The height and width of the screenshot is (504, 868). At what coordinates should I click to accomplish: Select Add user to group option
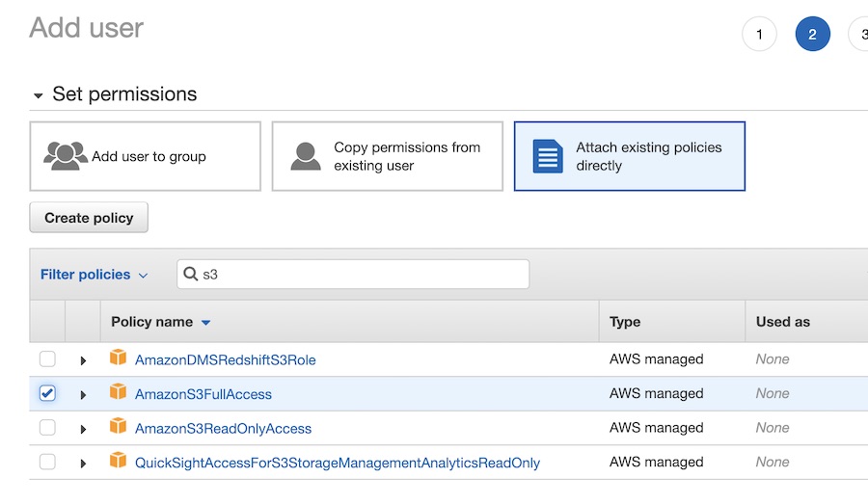pyautogui.click(x=145, y=156)
